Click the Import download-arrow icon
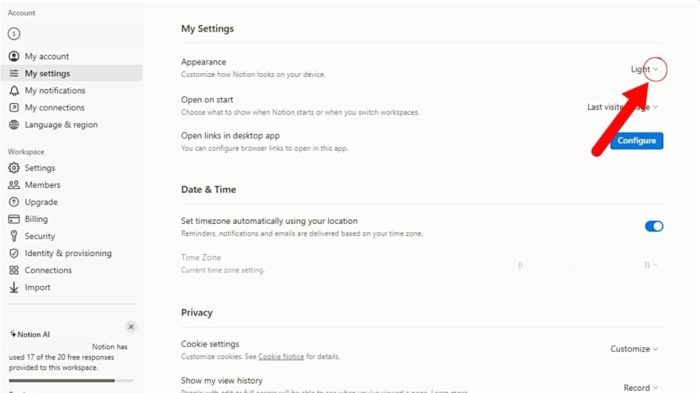Image resolution: width=700 pixels, height=393 pixels. (14, 287)
